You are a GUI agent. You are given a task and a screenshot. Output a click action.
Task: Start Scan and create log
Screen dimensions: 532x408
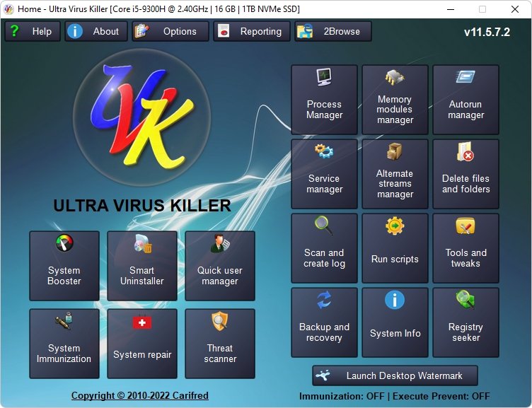pyautogui.click(x=324, y=248)
